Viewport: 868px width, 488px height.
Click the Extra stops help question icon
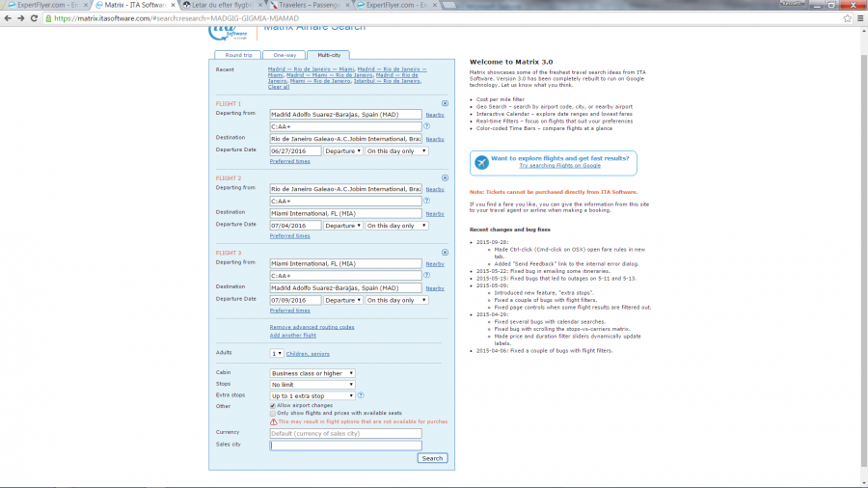pyautogui.click(x=361, y=395)
